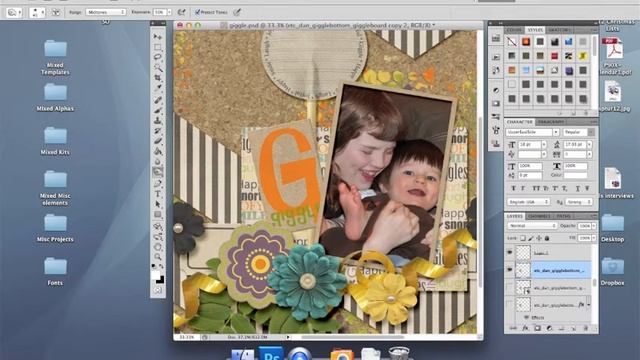Show the hidden third layer

click(509, 287)
